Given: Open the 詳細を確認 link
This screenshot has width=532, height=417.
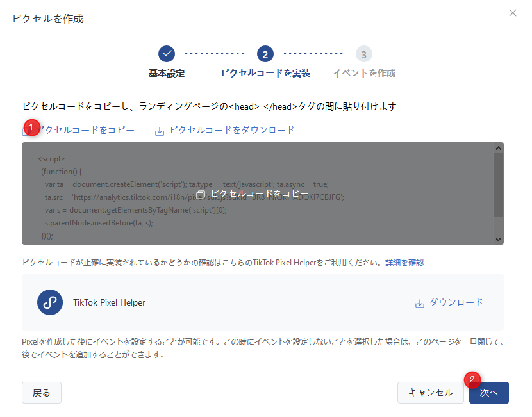Looking at the screenshot, I should coord(404,263).
